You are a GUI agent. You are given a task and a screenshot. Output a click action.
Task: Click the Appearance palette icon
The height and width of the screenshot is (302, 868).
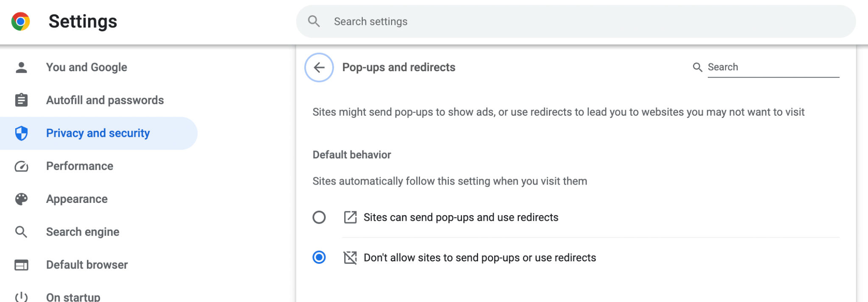(x=21, y=199)
